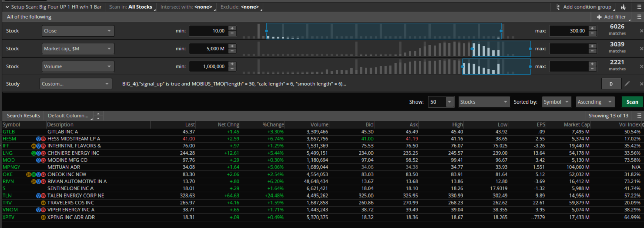This screenshot has width=644, height=228.
Task: Click the Close range slider left handle
Action: (x=267, y=31)
